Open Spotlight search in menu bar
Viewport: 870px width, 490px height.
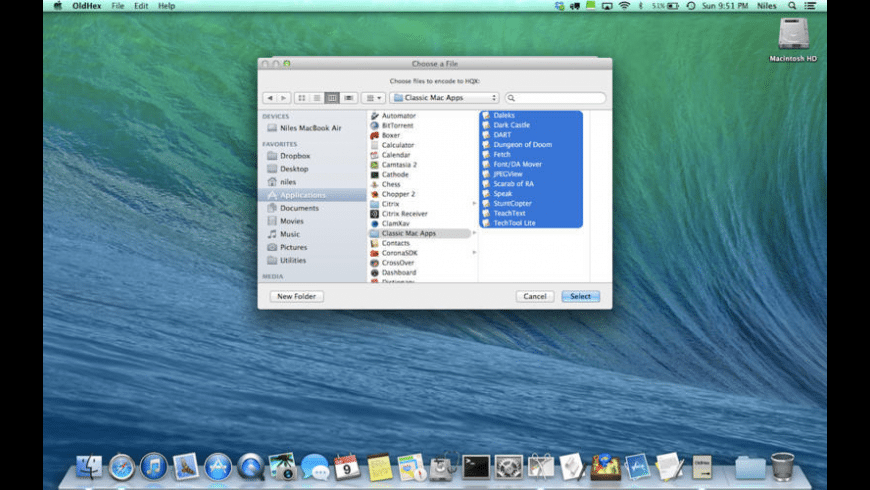(792, 6)
